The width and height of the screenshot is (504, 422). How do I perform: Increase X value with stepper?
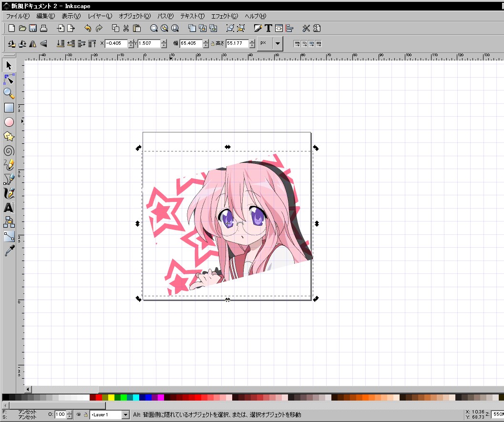(x=131, y=41)
